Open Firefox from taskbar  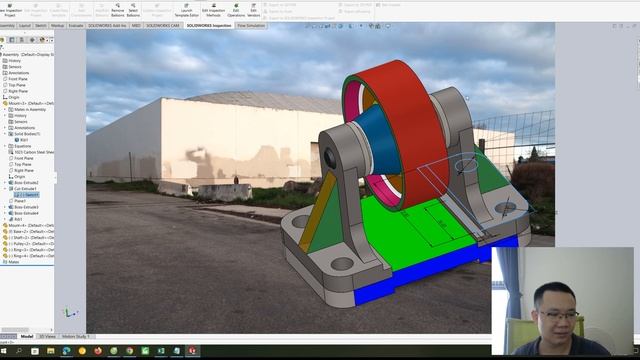[98, 351]
